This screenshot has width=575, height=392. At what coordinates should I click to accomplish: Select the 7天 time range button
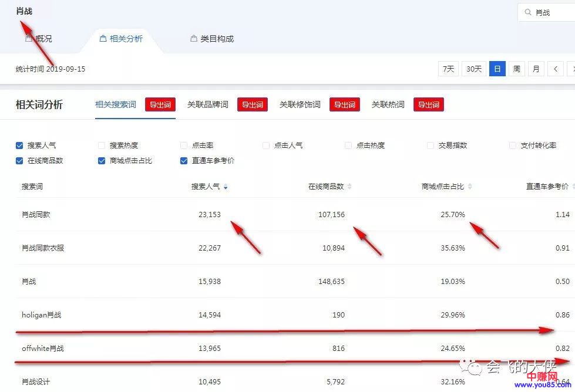pyautogui.click(x=448, y=69)
